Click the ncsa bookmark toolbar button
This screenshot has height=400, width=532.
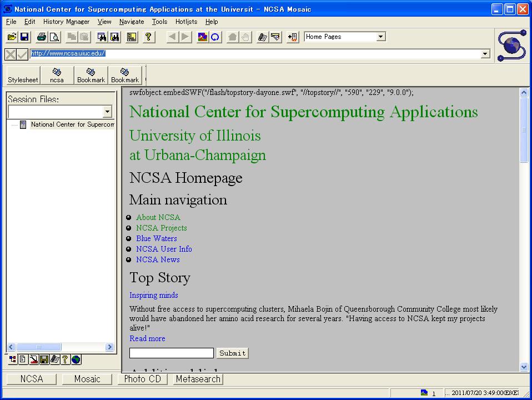[x=57, y=76]
